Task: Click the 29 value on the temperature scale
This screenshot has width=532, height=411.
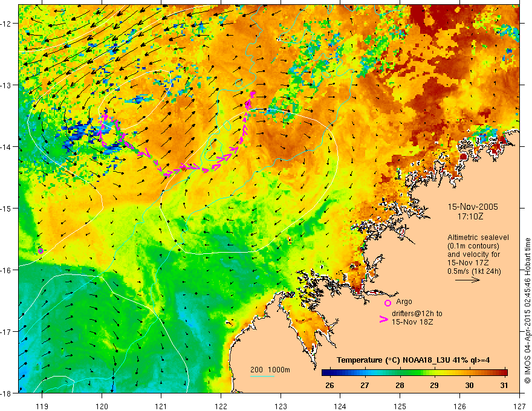Action: (x=434, y=386)
